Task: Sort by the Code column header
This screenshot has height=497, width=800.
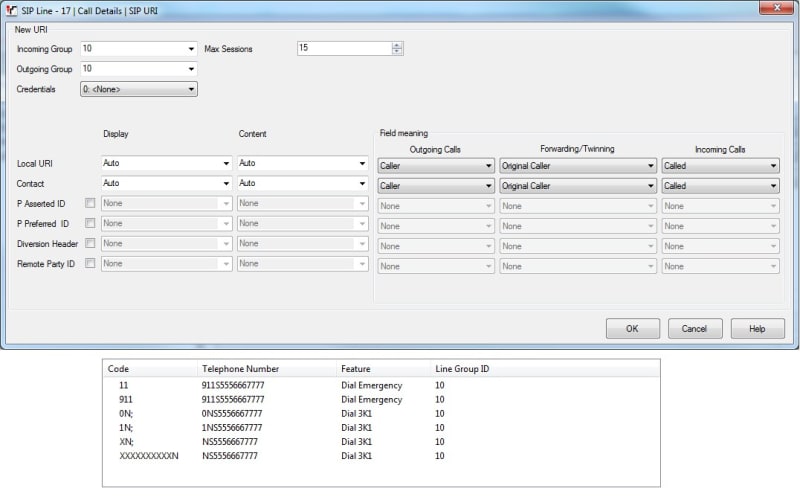Action: [151, 368]
